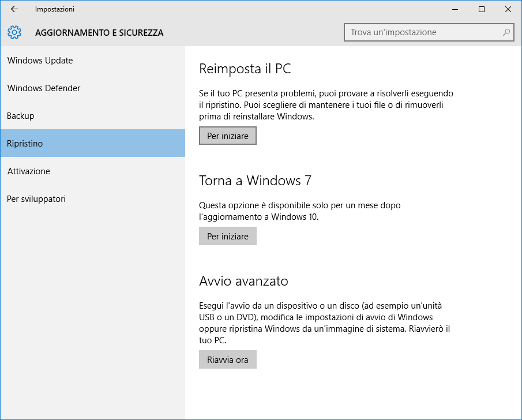Close the Impostazioni window
Image resolution: width=522 pixels, height=420 pixels.
[x=508, y=9]
